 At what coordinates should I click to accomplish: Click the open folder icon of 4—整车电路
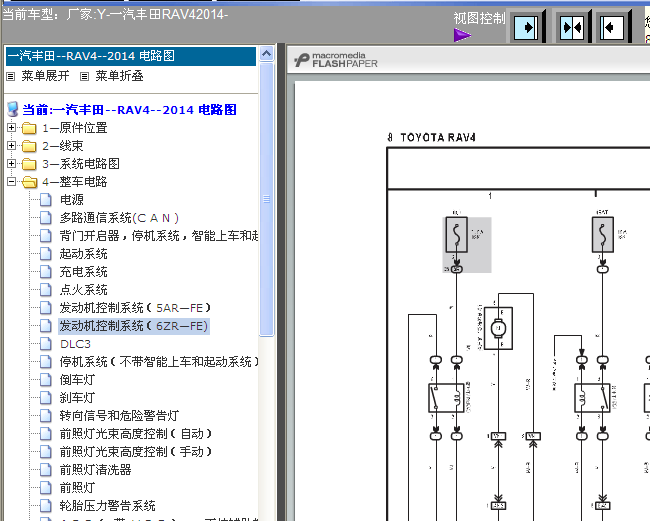click(29, 182)
